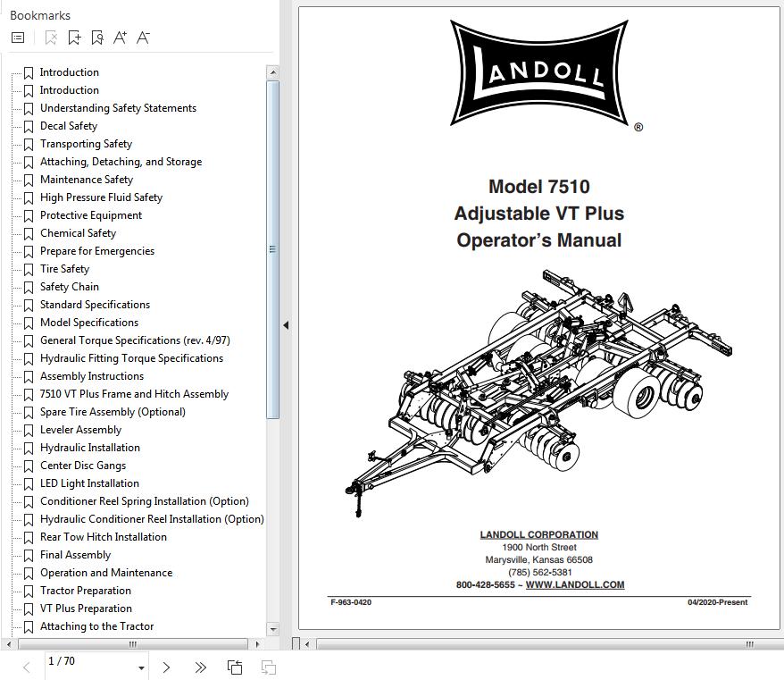Click the greyed-out rotate icon in the bottom bar
This screenshot has height=680, width=784.
[269, 667]
